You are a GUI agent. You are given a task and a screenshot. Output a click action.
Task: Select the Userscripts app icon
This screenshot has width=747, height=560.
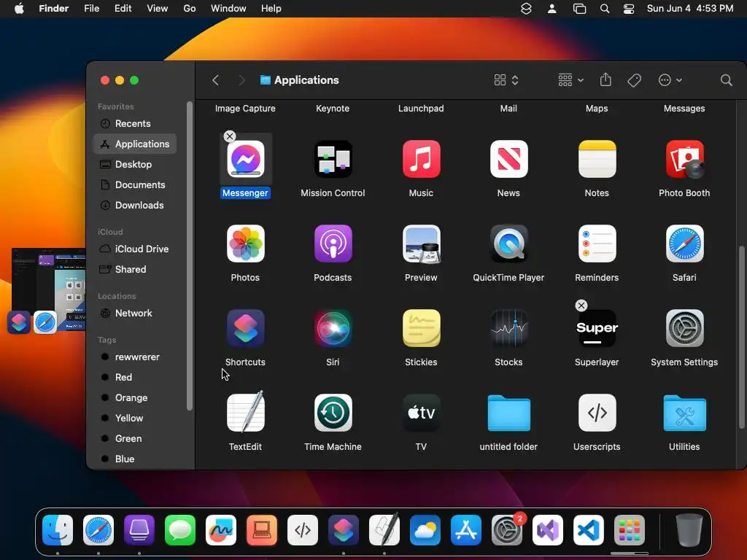(x=597, y=413)
